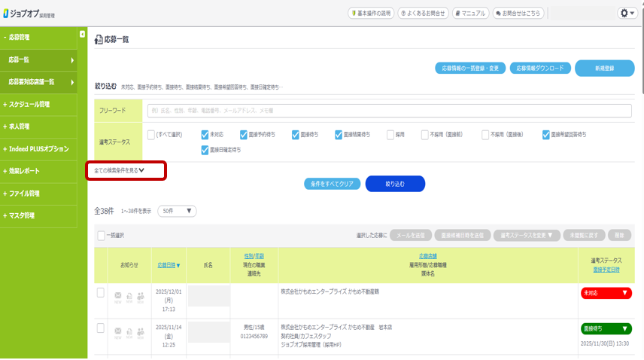Click the people icon in first applicant row
The width and height of the screenshot is (644, 360).
click(x=141, y=296)
